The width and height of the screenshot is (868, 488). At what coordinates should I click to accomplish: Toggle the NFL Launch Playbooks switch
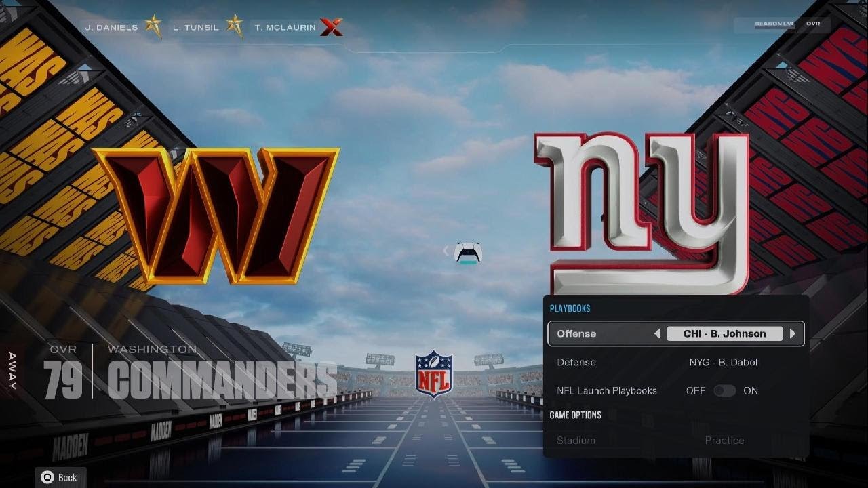click(724, 390)
